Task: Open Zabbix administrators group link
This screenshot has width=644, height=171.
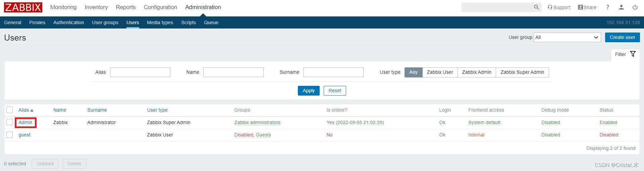Action: [257, 122]
